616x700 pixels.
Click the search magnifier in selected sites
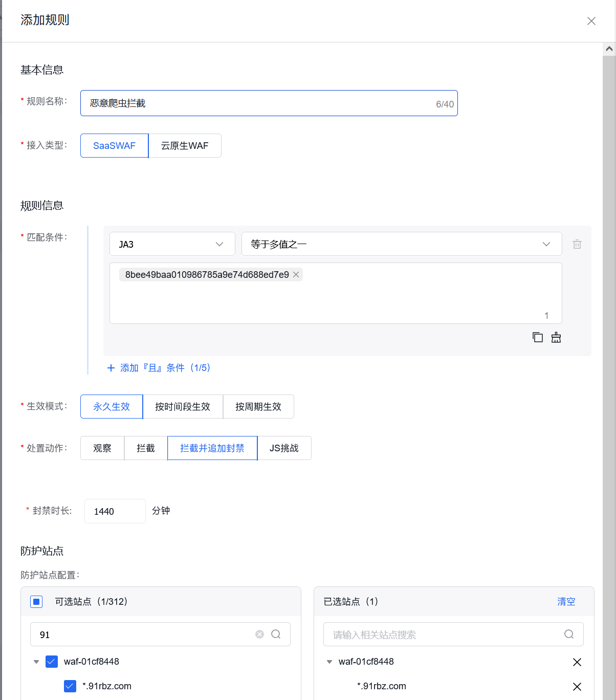(569, 634)
